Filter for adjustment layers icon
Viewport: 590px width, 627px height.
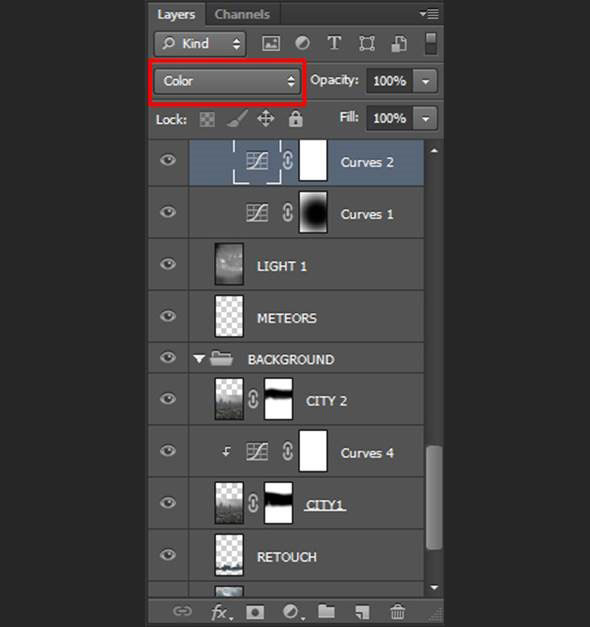pyautogui.click(x=302, y=43)
